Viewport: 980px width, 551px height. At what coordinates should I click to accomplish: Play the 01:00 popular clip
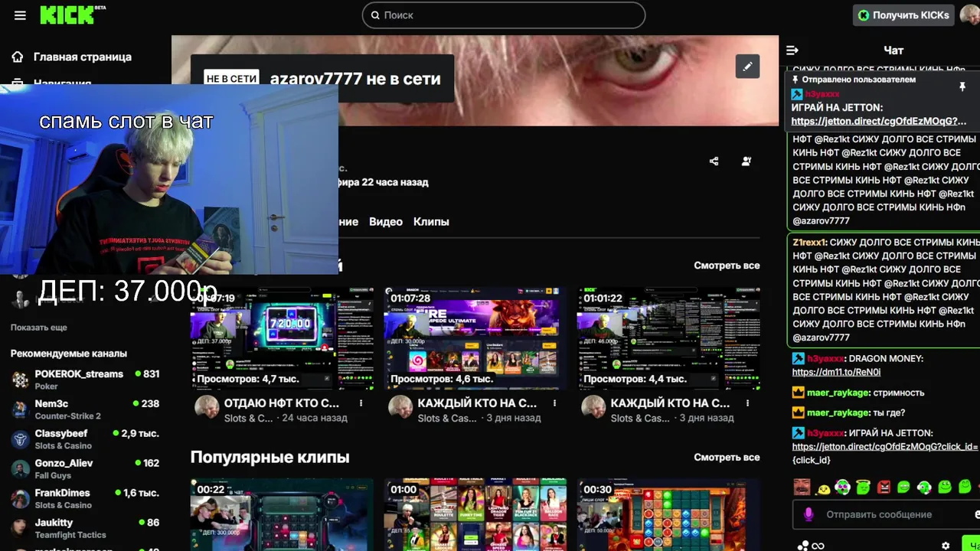(475, 514)
